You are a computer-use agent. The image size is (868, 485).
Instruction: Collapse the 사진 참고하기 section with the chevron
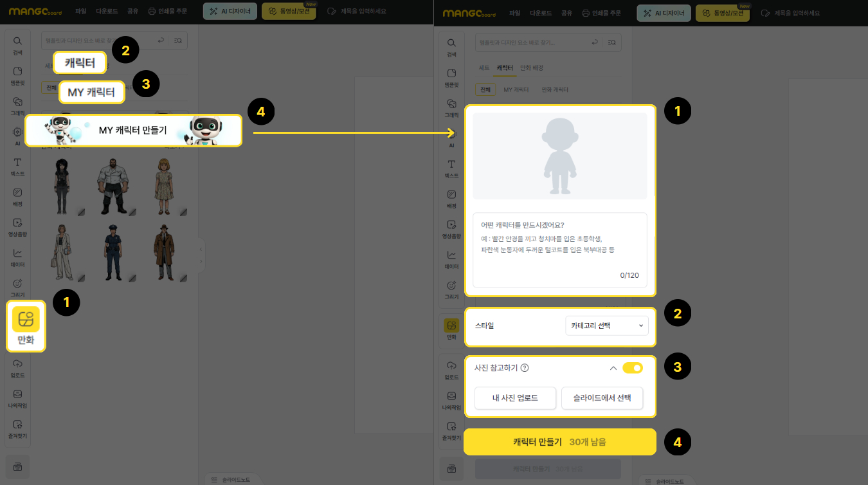[613, 368]
